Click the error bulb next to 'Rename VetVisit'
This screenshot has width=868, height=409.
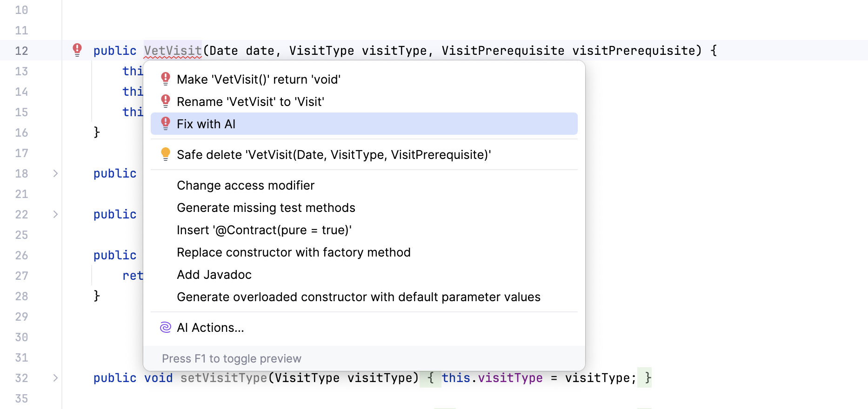tap(166, 101)
